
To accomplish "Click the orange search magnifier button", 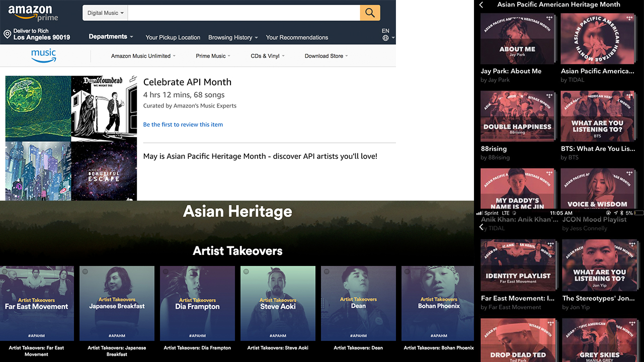I will pos(370,13).
